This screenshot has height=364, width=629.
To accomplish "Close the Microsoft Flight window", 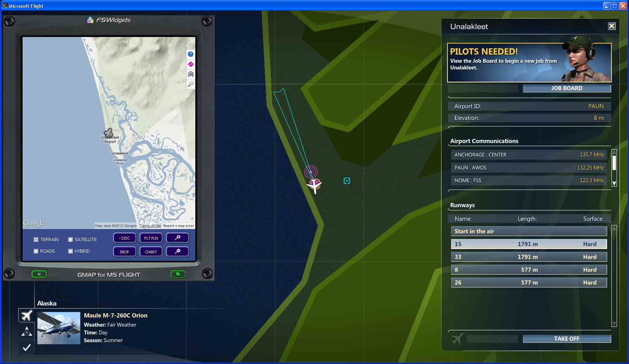I will [623, 6].
